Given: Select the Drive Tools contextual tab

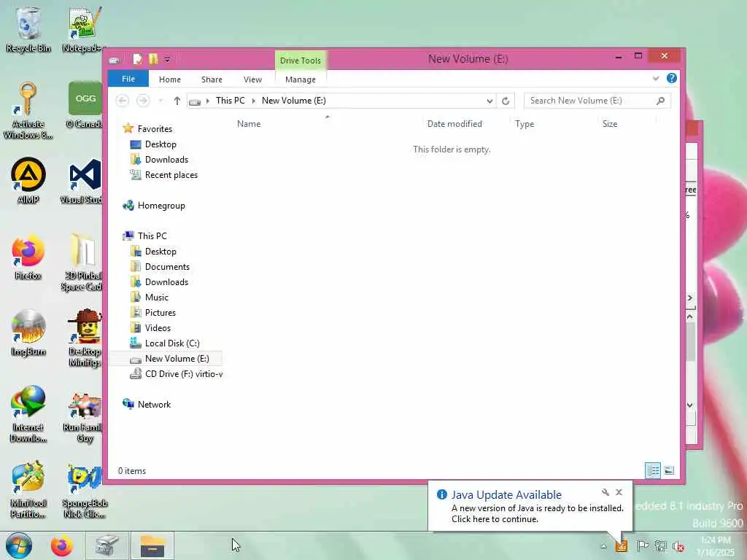Looking at the screenshot, I should pyautogui.click(x=300, y=61).
